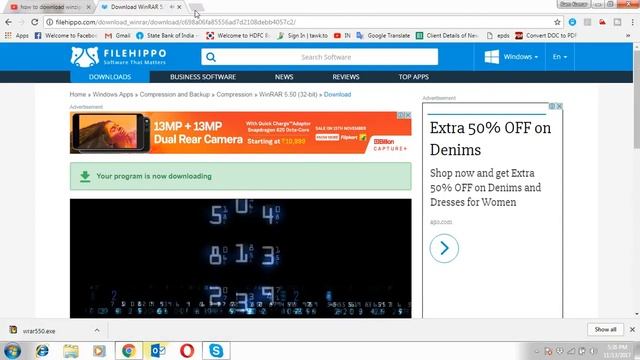Show more bookmarks with the chevron
The height and width of the screenshot is (360, 640).
pos(628,36)
